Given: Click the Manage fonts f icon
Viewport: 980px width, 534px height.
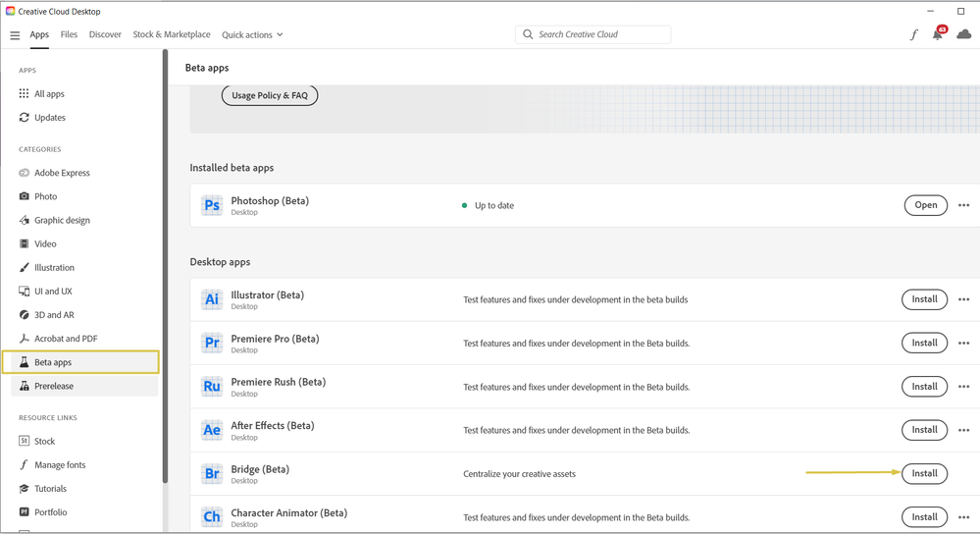Looking at the screenshot, I should (x=24, y=464).
